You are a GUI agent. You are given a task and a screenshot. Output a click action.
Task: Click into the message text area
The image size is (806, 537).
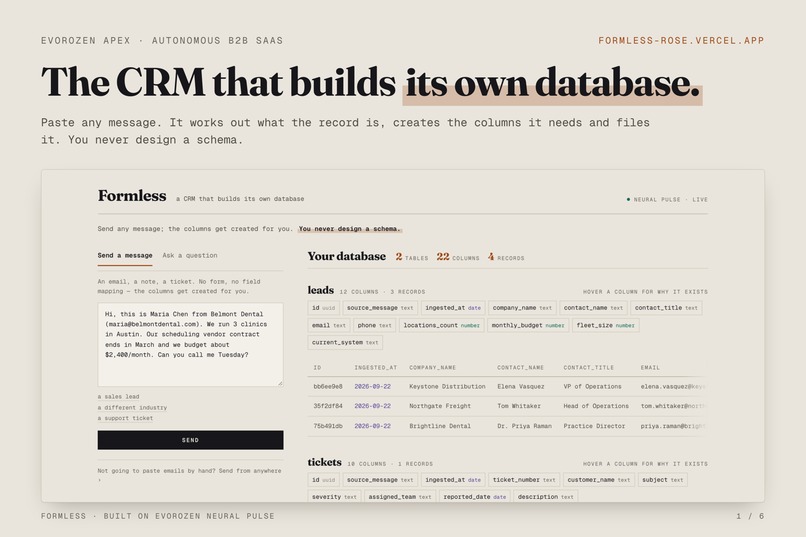tap(190, 344)
